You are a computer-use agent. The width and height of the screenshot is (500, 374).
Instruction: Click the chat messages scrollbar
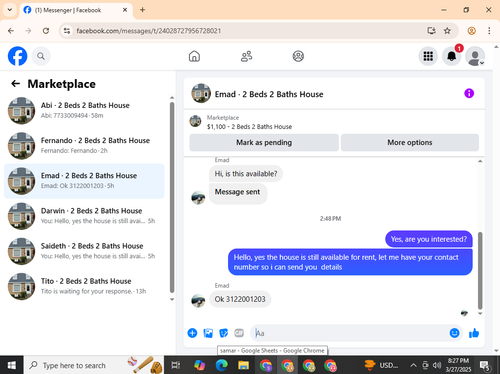pyautogui.click(x=480, y=270)
